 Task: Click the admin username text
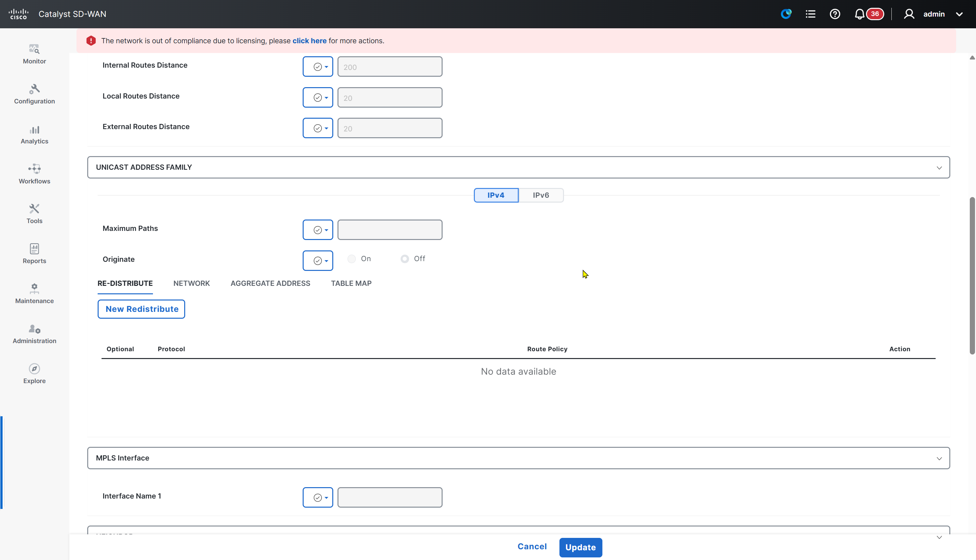[x=934, y=14]
